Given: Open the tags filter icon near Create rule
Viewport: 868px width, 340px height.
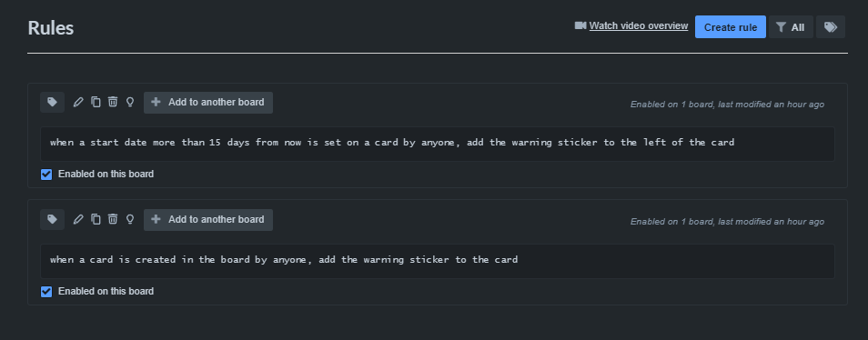Looking at the screenshot, I should point(831,27).
